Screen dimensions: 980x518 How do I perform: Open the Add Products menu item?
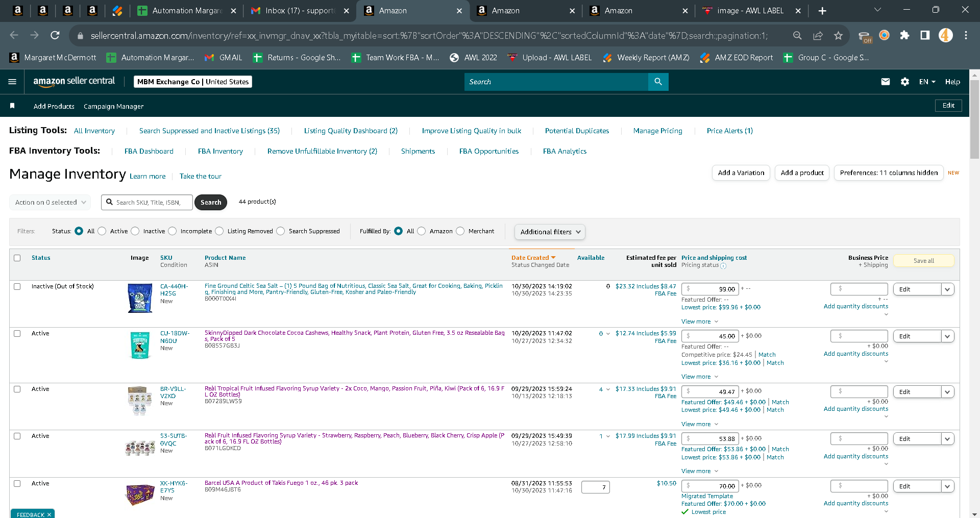pyautogui.click(x=54, y=106)
